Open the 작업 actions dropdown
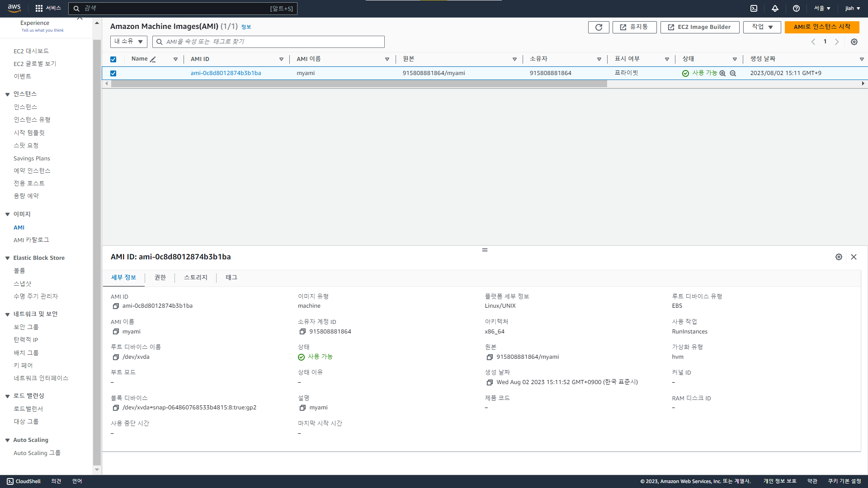The image size is (868, 488). click(762, 27)
